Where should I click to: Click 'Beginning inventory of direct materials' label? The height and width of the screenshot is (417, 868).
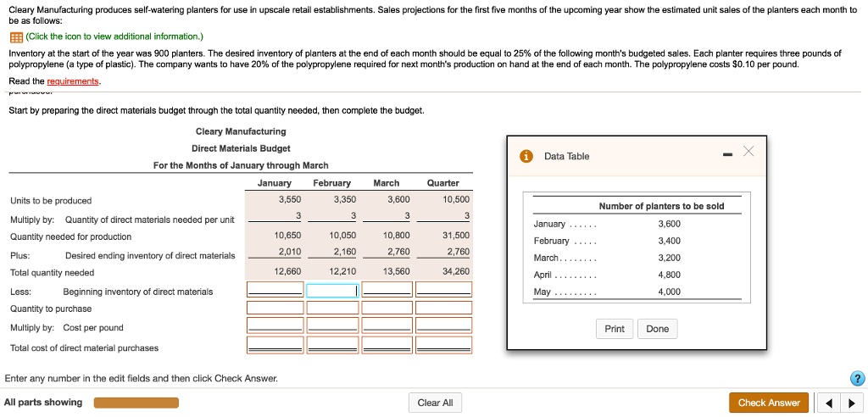(x=138, y=292)
